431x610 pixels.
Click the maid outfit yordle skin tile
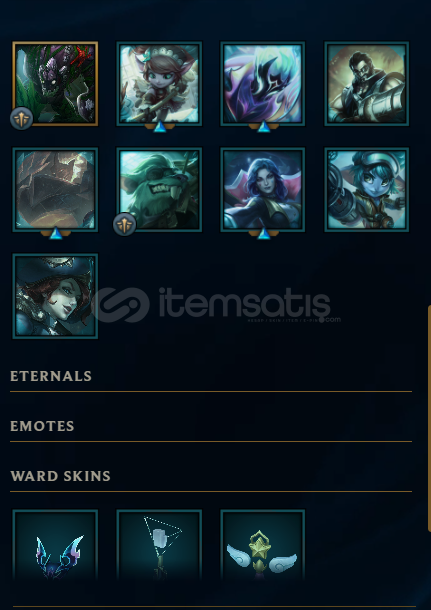pyautogui.click(x=159, y=84)
